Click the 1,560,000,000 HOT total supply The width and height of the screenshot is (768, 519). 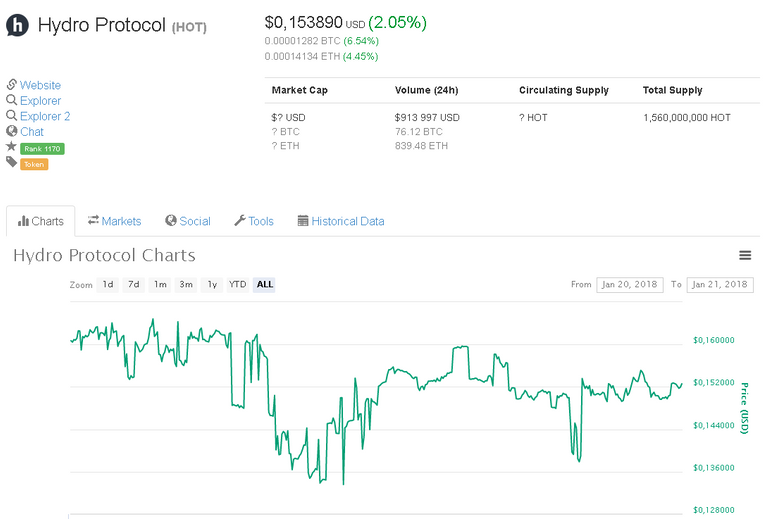coord(687,118)
